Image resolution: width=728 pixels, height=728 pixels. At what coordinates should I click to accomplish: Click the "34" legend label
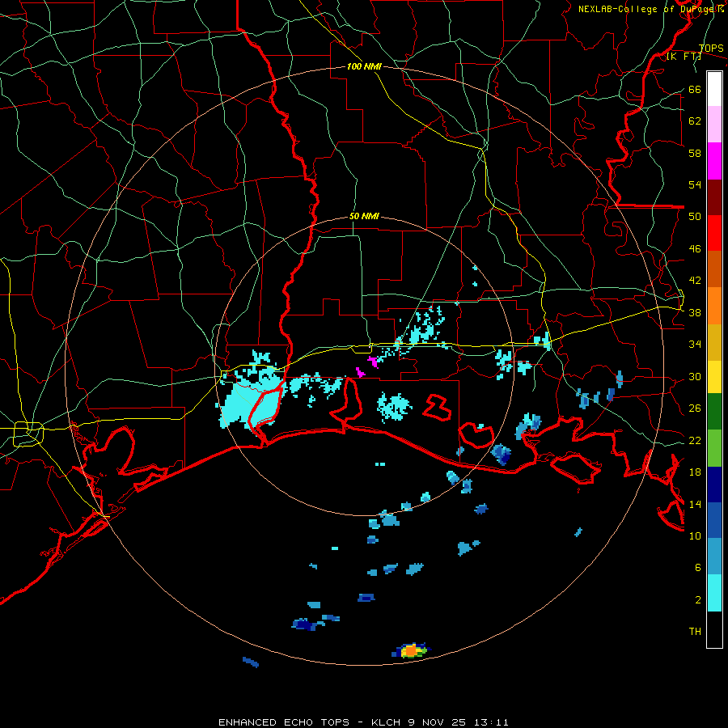coord(695,345)
